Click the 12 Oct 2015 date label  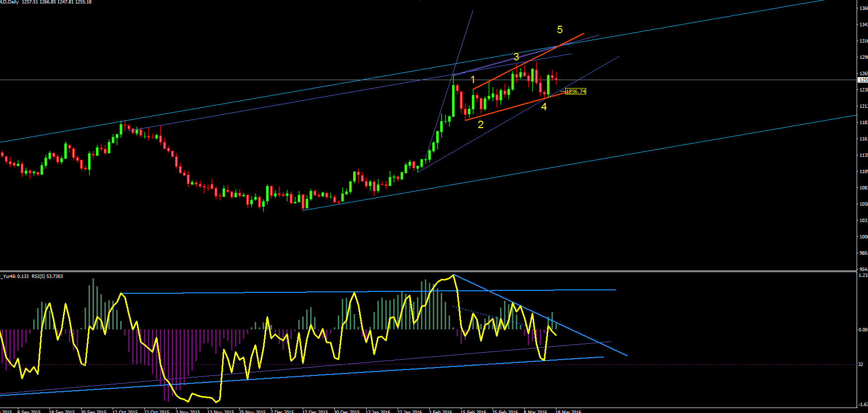point(125,411)
